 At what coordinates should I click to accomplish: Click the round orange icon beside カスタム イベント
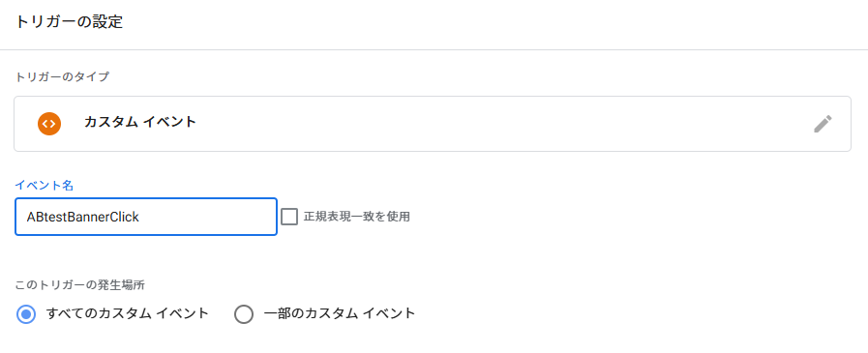pyautogui.click(x=49, y=124)
